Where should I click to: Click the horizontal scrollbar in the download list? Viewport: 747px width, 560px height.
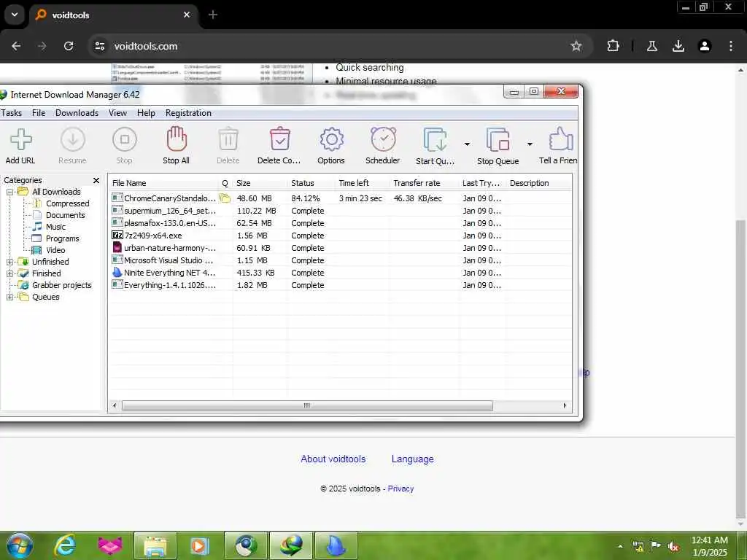[307, 405]
